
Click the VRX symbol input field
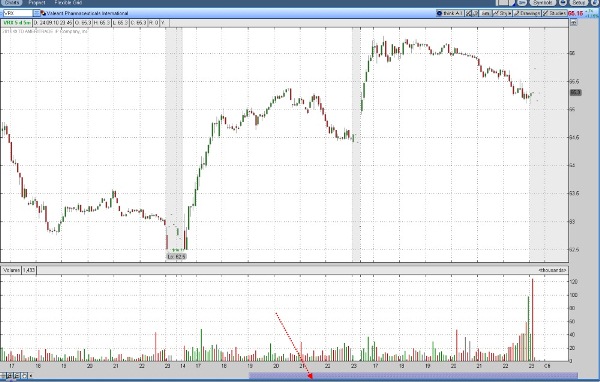[x=17, y=13]
